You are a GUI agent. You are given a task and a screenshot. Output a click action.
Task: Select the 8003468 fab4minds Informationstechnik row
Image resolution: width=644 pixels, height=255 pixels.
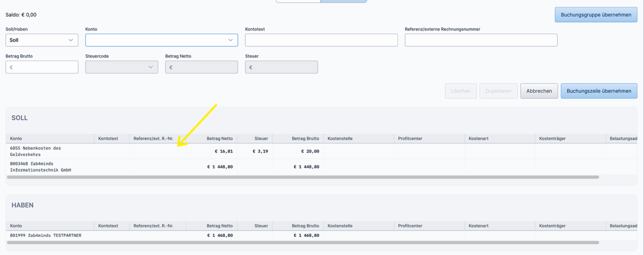click(x=41, y=167)
